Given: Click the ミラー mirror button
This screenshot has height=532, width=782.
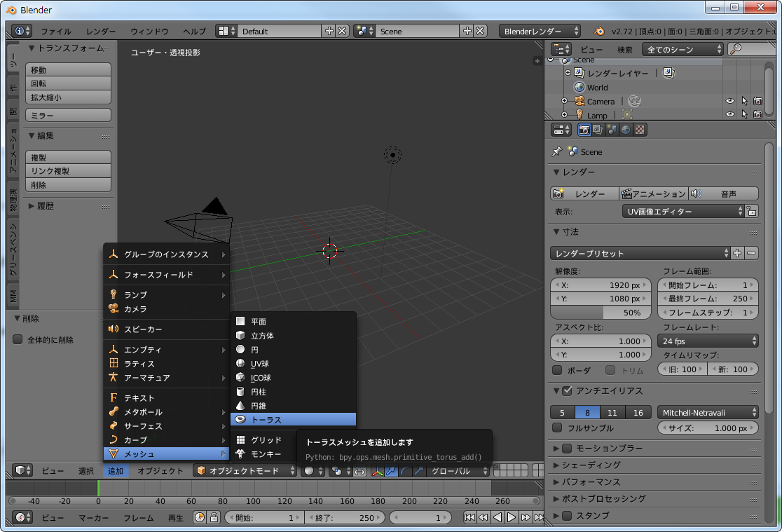Looking at the screenshot, I should pyautogui.click(x=69, y=115).
